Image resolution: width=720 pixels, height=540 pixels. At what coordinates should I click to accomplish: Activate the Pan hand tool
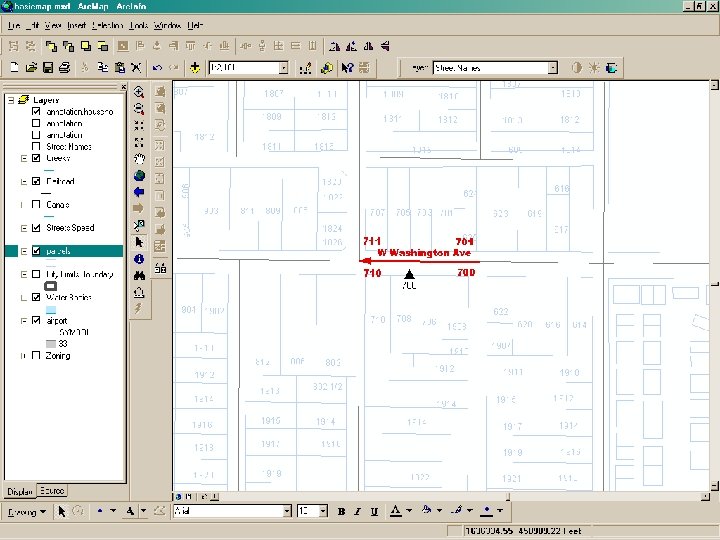(x=139, y=159)
